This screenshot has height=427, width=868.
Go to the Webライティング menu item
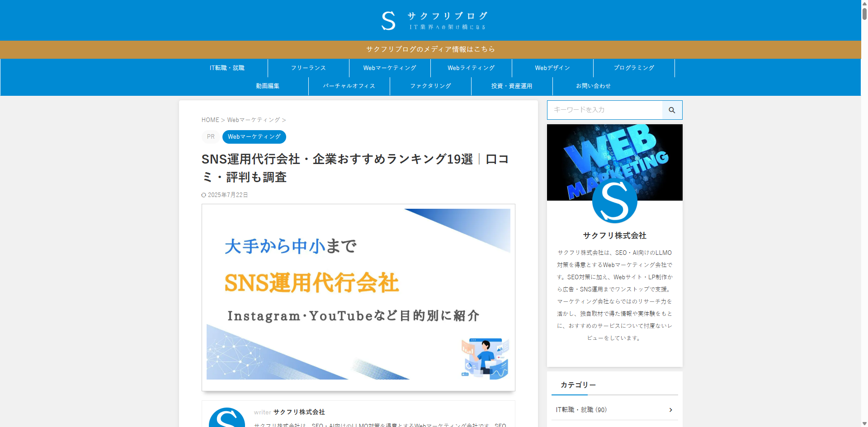click(471, 68)
